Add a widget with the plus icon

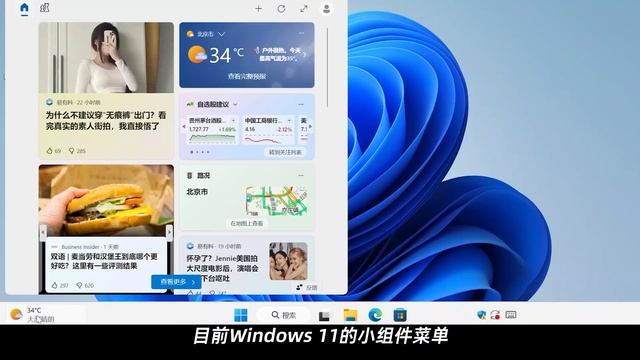(x=258, y=9)
